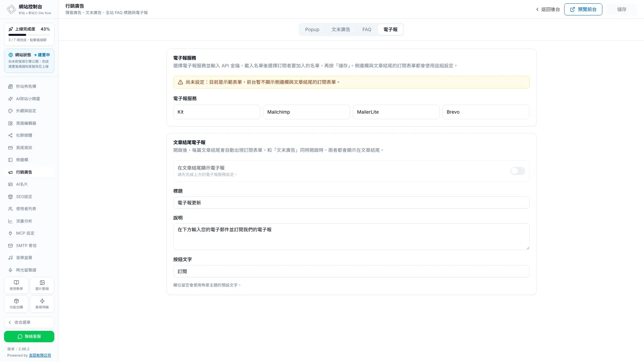Open 側邊欄 panel icon

click(x=10, y=160)
